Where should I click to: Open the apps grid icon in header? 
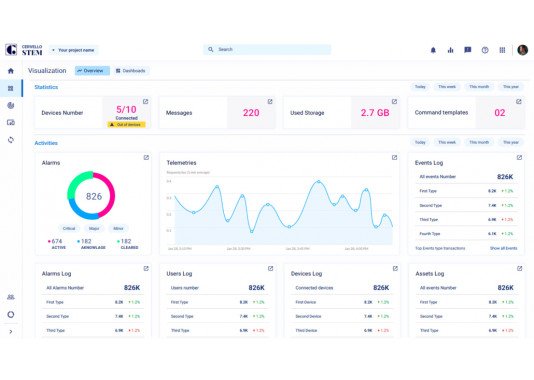502,50
